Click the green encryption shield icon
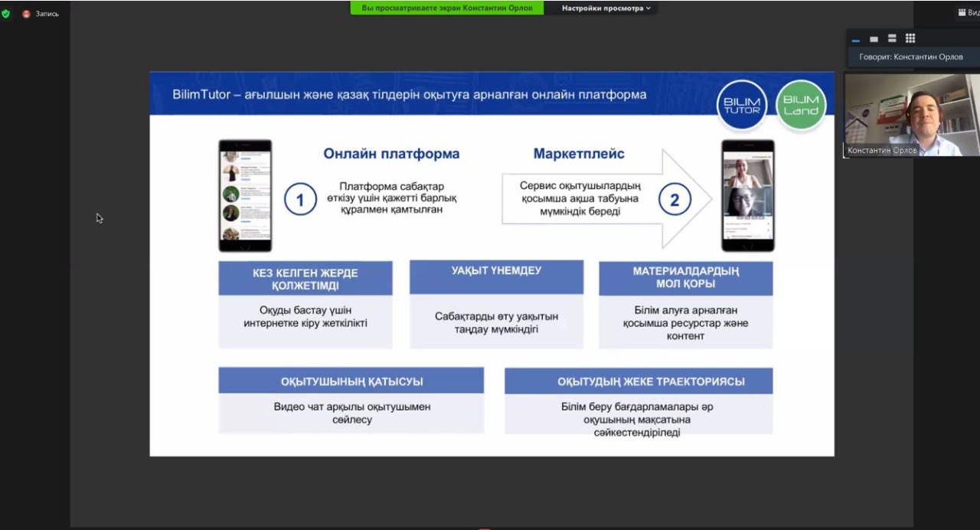The width and height of the screenshot is (980, 530). point(6,14)
